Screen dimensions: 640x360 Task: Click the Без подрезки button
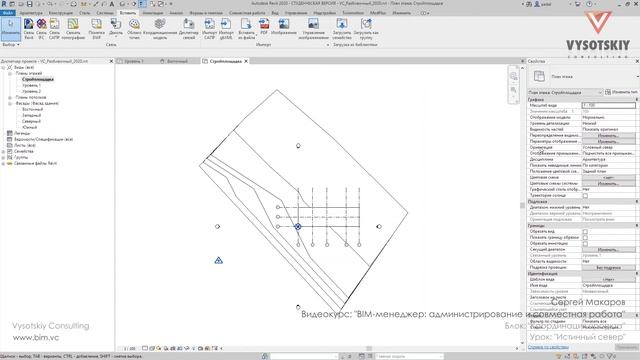point(608,268)
